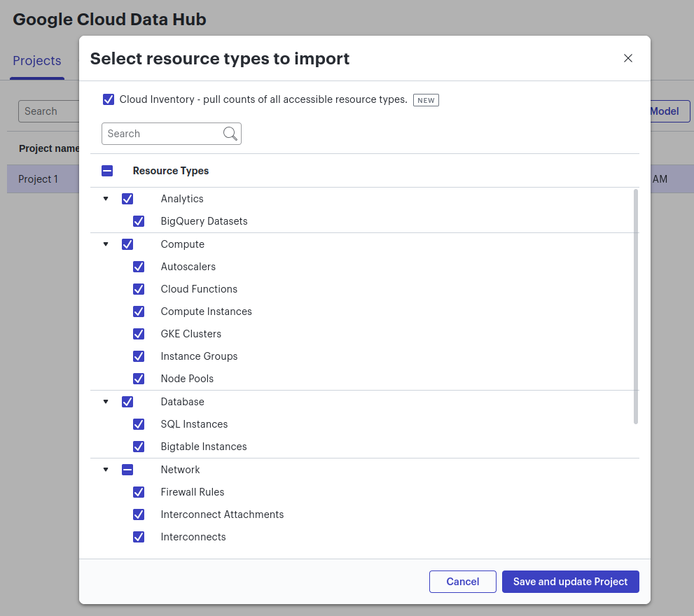The image size is (694, 616).
Task: Uncheck BigQuery Datasets
Action: pyautogui.click(x=139, y=221)
